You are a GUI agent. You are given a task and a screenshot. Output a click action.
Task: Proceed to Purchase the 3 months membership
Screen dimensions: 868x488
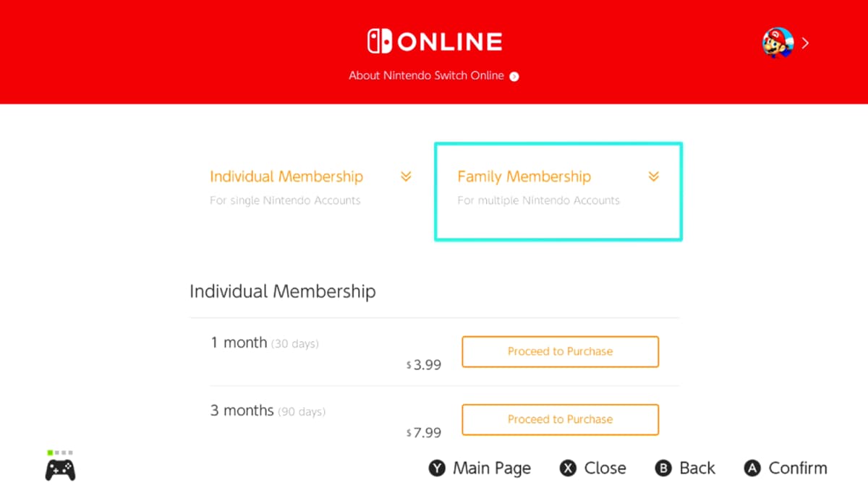(x=559, y=419)
